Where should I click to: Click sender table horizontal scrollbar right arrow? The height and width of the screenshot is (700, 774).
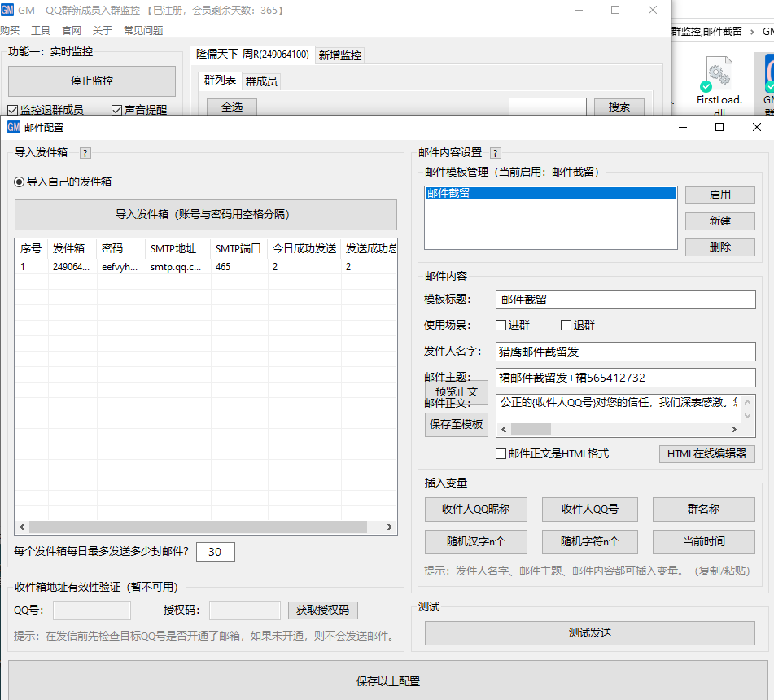click(390, 527)
